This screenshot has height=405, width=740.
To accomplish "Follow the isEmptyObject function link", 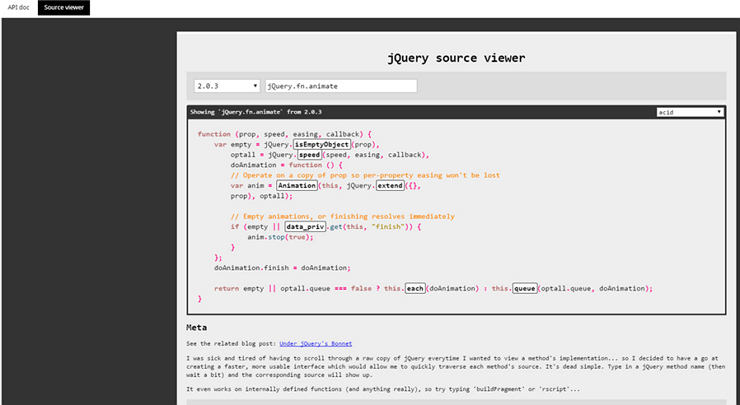I will [x=322, y=144].
